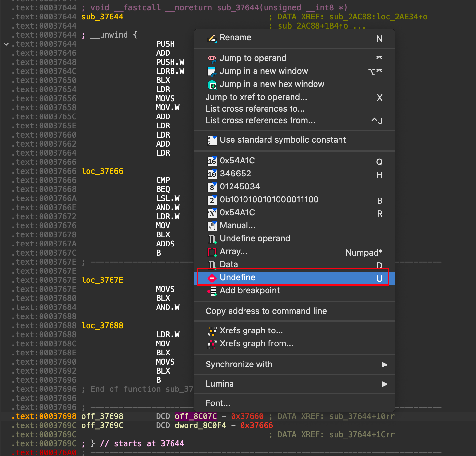Click the Array brackets icon

212,252
